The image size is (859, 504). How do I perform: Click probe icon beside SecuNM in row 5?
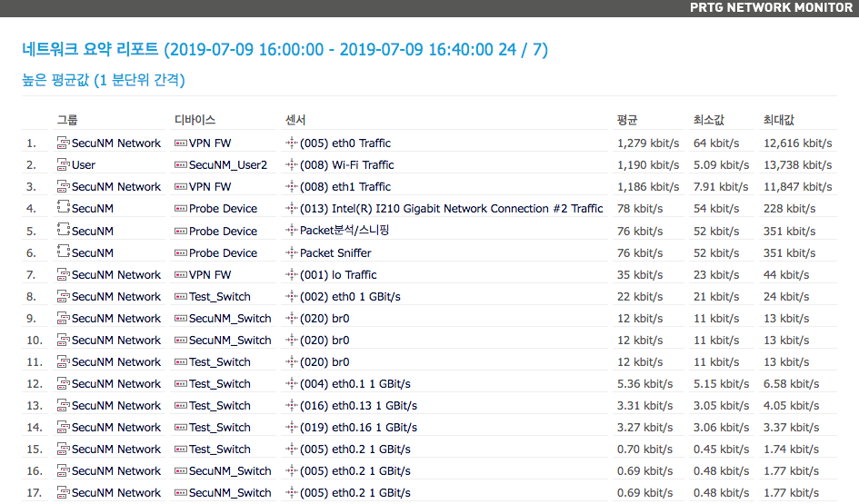(x=64, y=229)
